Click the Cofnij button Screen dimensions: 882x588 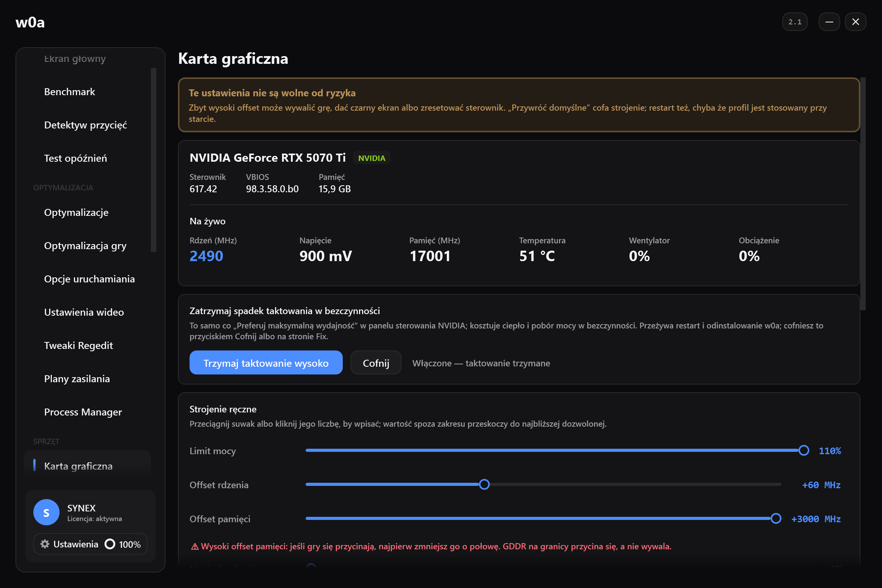376,363
